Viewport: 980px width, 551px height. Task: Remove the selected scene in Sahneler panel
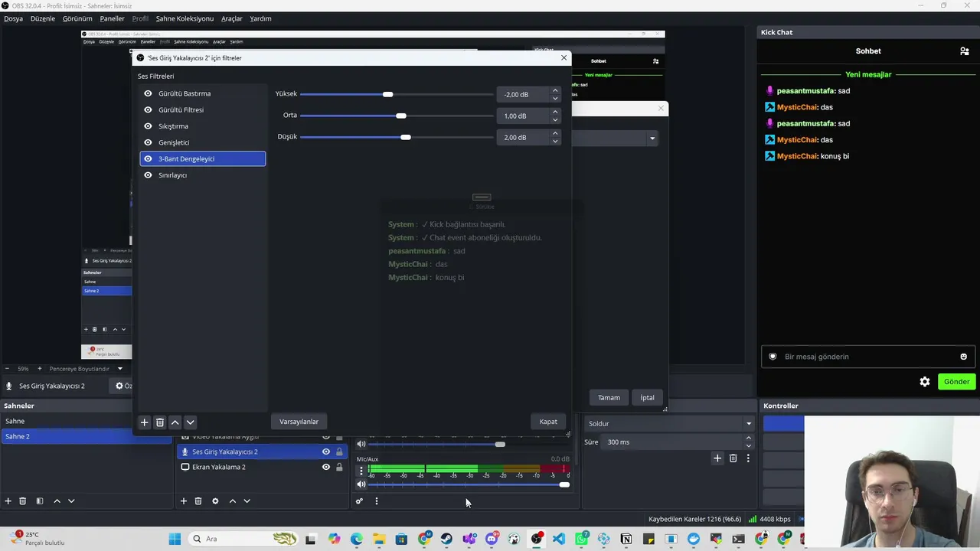23,501
